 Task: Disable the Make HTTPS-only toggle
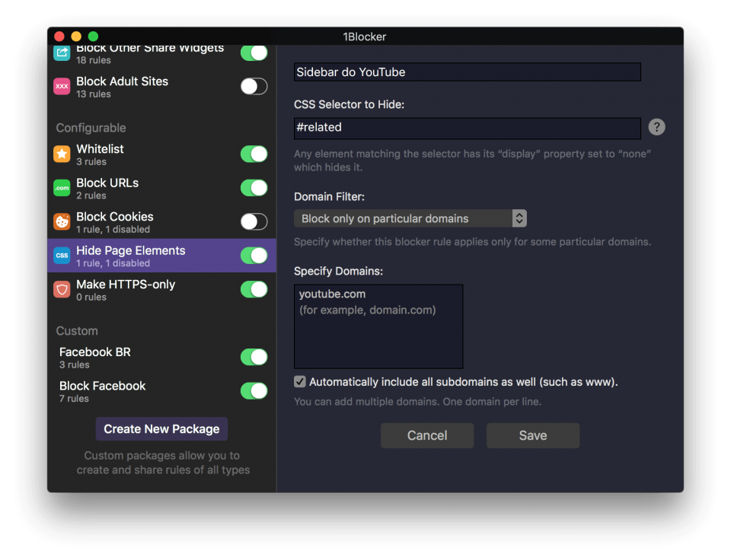tap(254, 290)
